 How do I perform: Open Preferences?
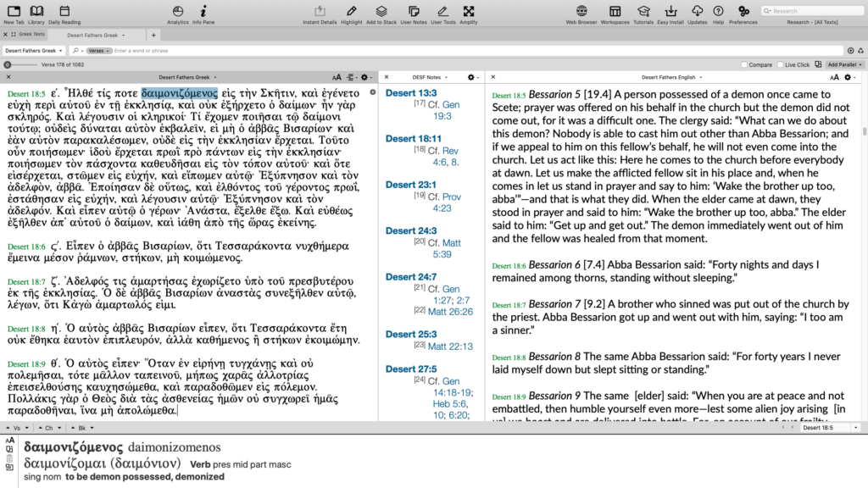[743, 14]
